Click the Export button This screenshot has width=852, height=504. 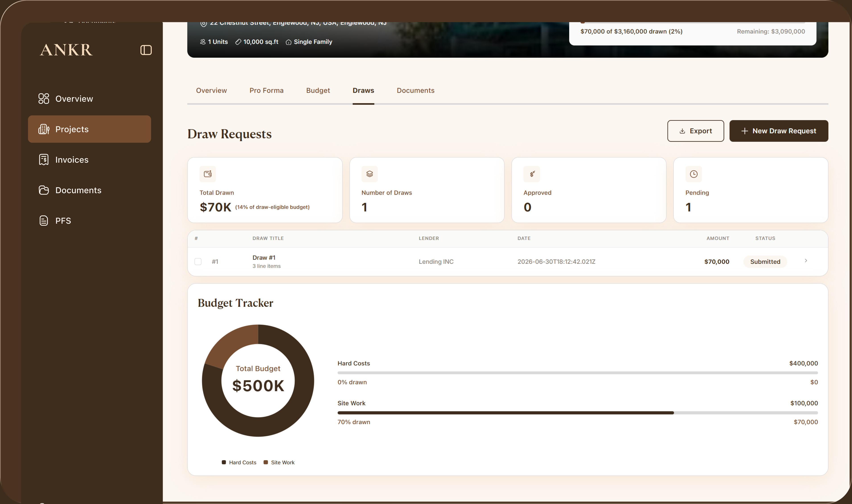click(695, 131)
